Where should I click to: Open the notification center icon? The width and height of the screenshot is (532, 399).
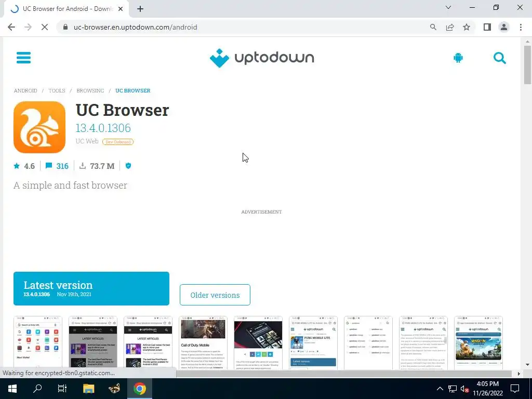pos(515,389)
